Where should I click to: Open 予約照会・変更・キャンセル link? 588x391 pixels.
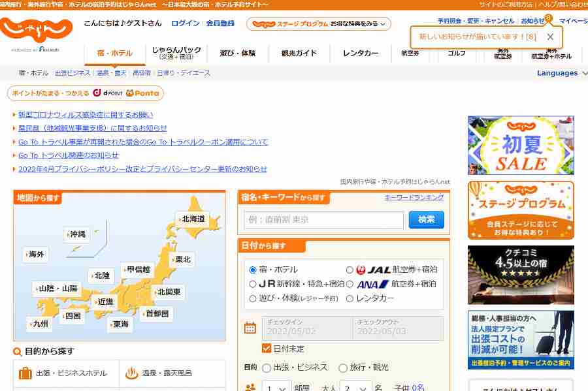(476, 21)
